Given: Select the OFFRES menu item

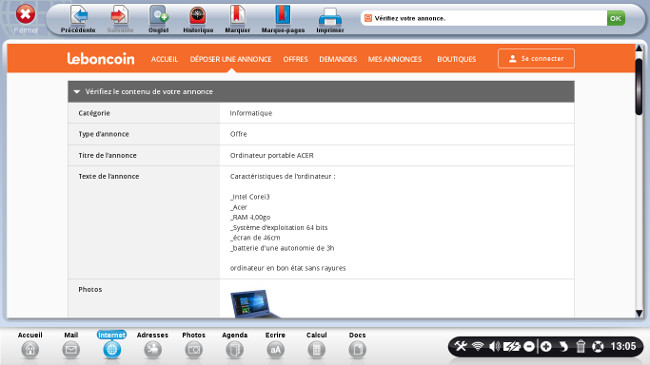Looking at the screenshot, I should 296,59.
